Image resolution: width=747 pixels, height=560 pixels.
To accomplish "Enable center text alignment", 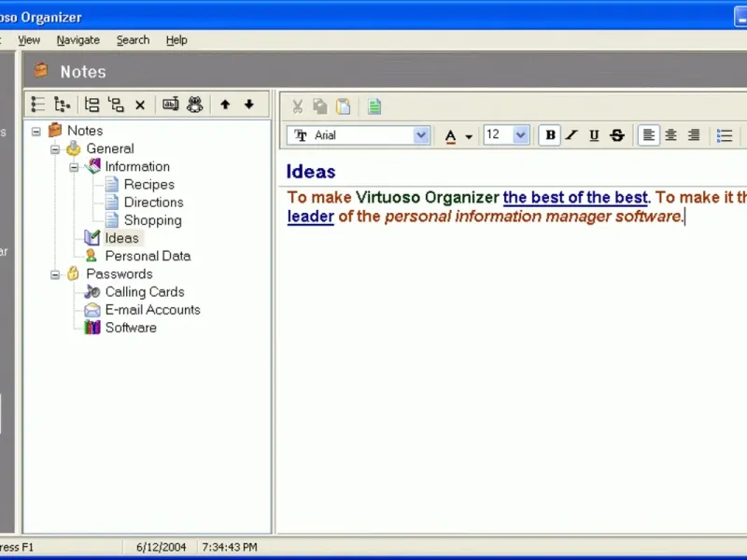I will 671,135.
